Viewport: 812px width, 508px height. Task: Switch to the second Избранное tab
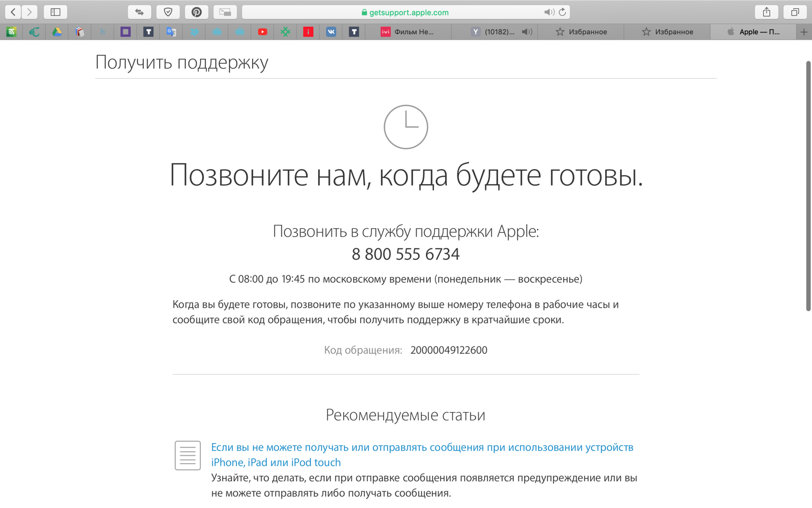[x=667, y=32]
